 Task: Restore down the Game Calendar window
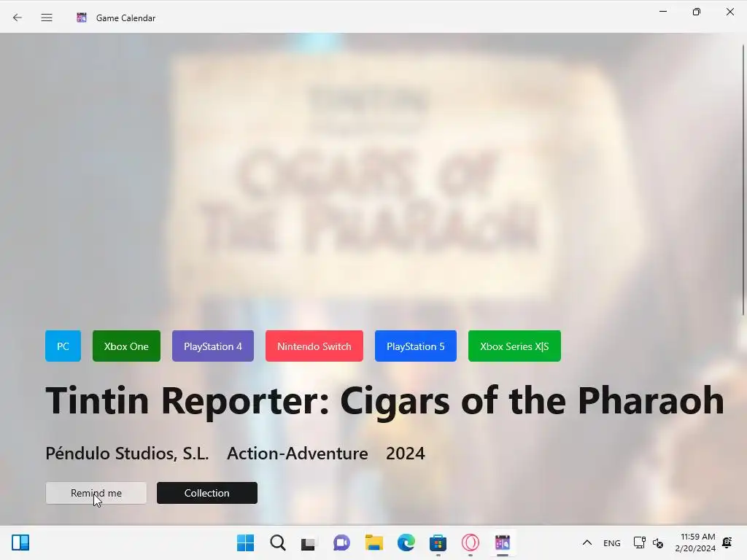tap(697, 12)
